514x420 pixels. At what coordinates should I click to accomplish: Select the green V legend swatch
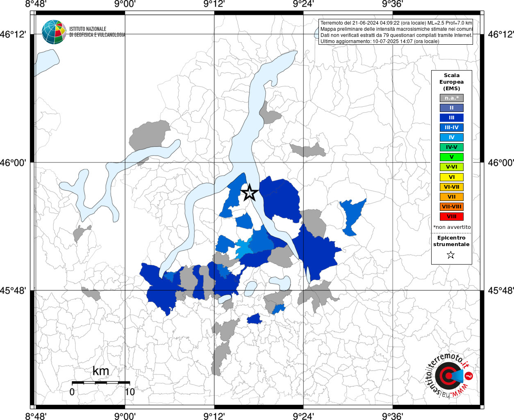(x=451, y=157)
